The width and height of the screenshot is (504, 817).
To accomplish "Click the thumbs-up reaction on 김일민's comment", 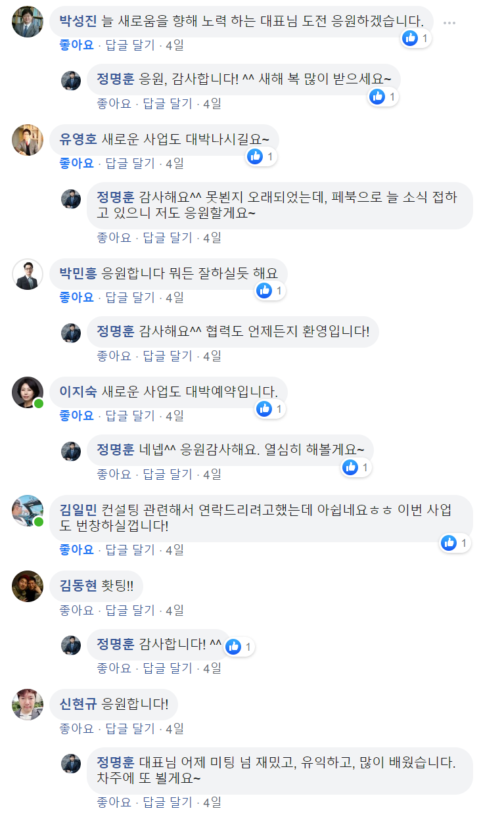I will pyautogui.click(x=450, y=544).
